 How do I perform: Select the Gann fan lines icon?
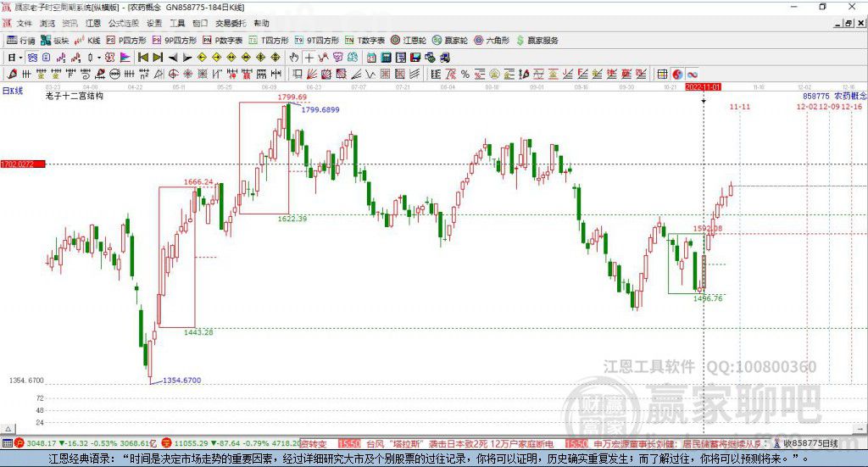312,74
